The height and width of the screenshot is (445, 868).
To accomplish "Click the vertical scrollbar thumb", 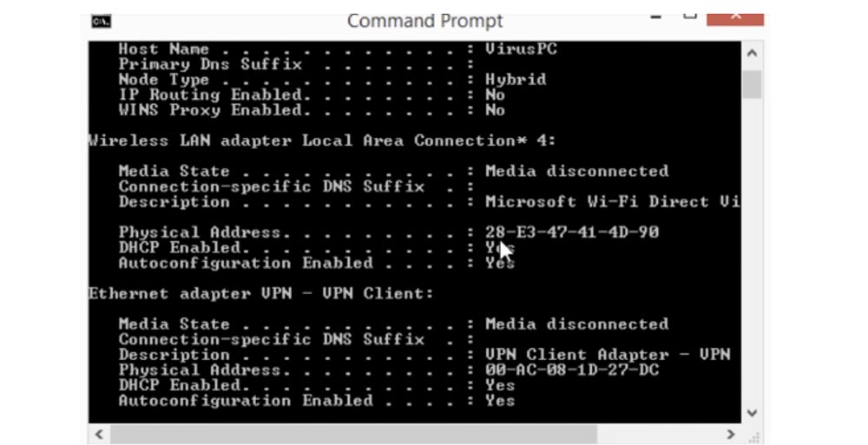I will click(752, 84).
